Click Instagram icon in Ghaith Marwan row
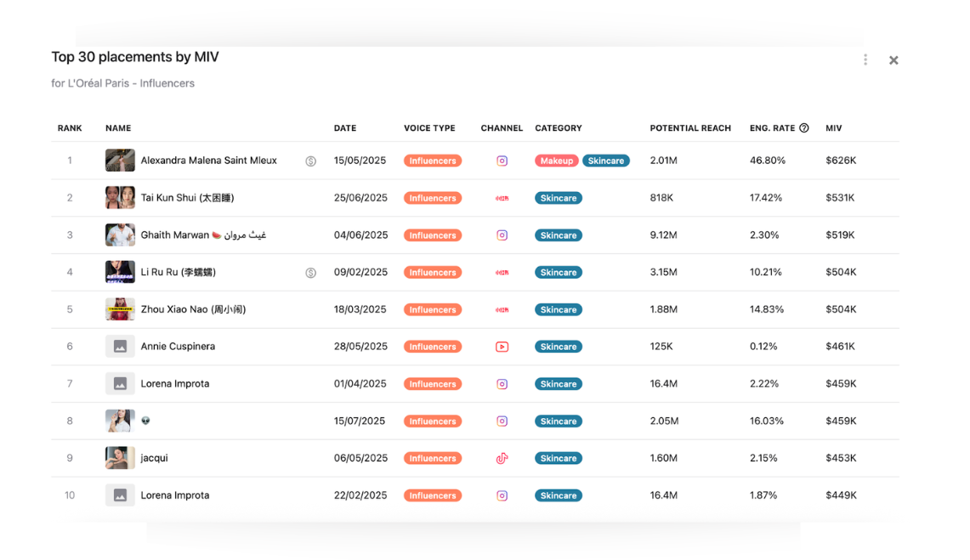970x560 pixels. click(x=502, y=235)
